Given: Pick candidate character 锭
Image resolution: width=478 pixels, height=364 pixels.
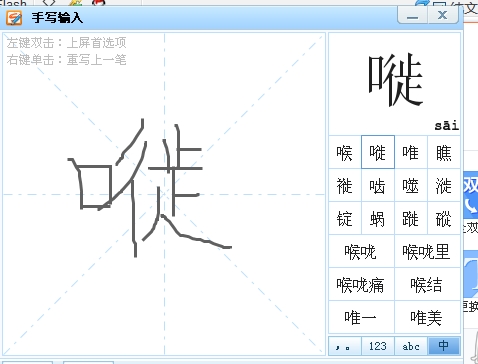Looking at the screenshot, I should [345, 218].
